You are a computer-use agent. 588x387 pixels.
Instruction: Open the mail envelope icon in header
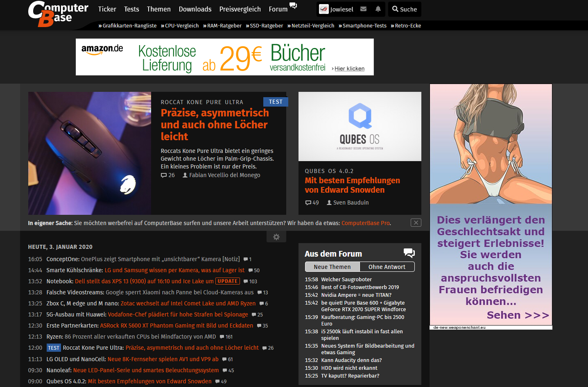363,9
